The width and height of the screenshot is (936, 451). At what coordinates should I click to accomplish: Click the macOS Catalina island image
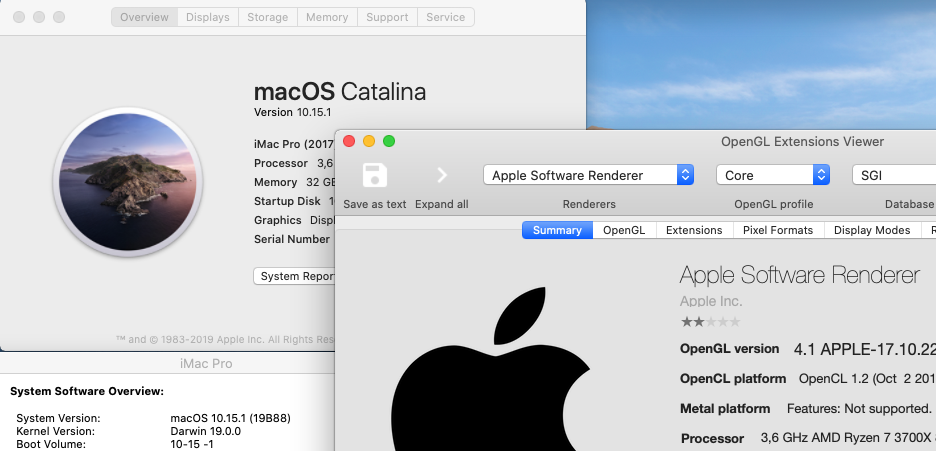point(128,182)
